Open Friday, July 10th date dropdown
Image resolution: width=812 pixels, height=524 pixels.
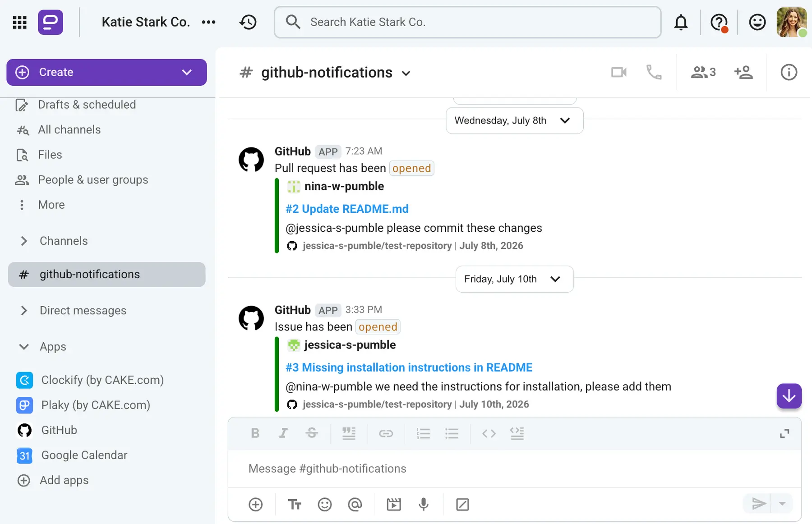point(514,279)
